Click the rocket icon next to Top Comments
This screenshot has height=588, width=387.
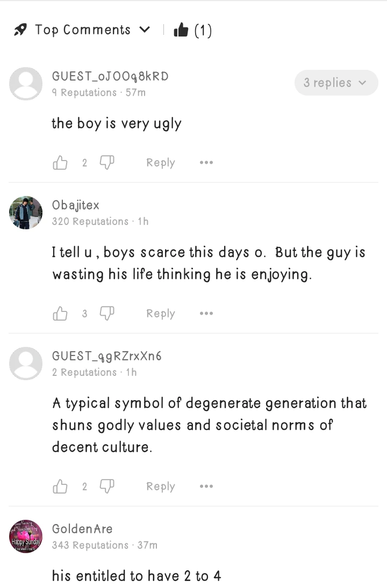coord(21,30)
